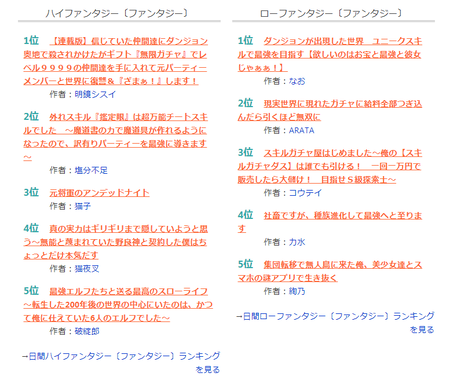Click the 5位 rank label beside 集団転移で無人島に来た俺

(245, 264)
